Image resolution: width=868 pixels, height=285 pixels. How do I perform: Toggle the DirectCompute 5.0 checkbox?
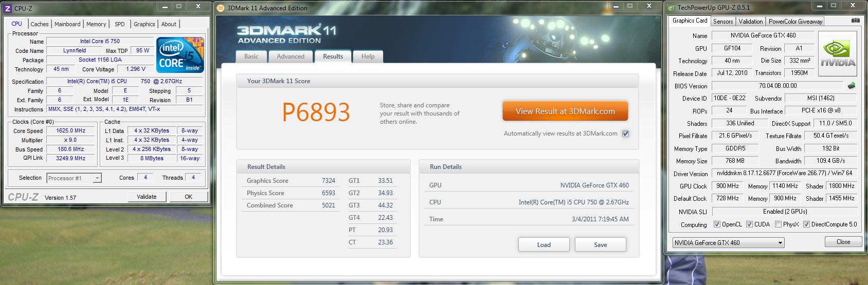806,224
